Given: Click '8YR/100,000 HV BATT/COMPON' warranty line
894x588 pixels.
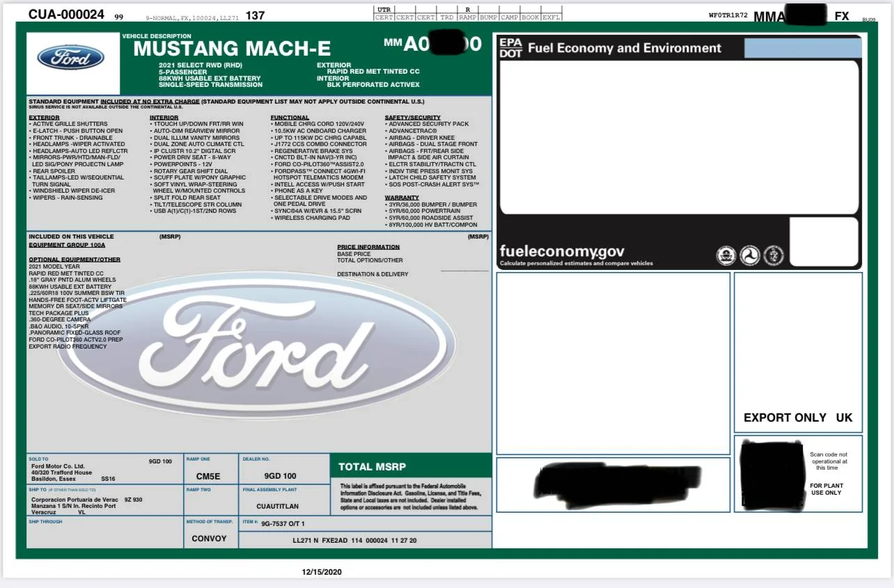Looking at the screenshot, I should [433, 225].
